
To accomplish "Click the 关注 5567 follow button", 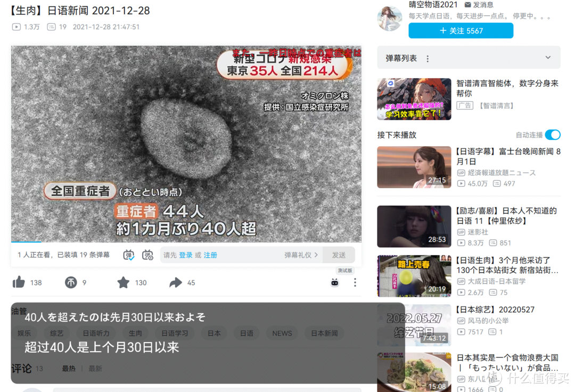I will coord(461,31).
